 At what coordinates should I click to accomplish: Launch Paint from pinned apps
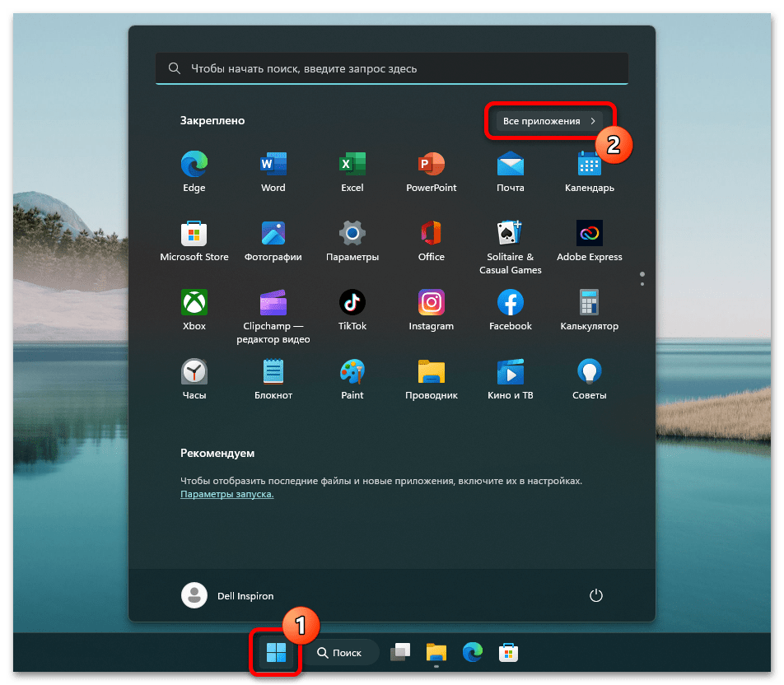(x=352, y=373)
